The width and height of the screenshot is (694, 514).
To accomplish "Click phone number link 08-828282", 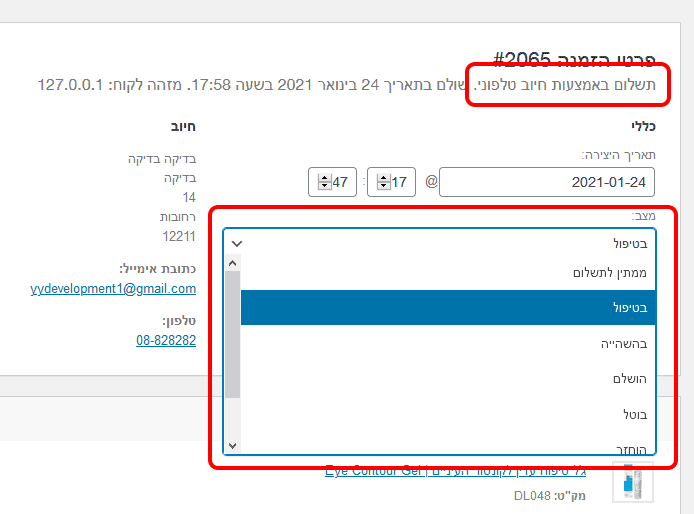I will click(166, 340).
